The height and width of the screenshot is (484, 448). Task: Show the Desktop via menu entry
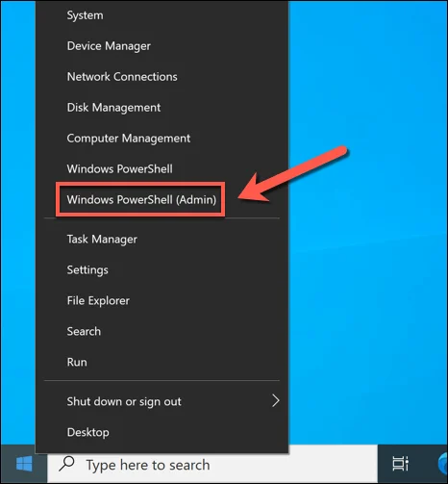pos(87,432)
